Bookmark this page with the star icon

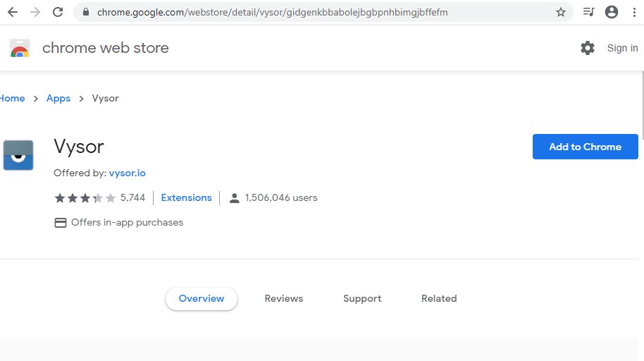click(561, 12)
